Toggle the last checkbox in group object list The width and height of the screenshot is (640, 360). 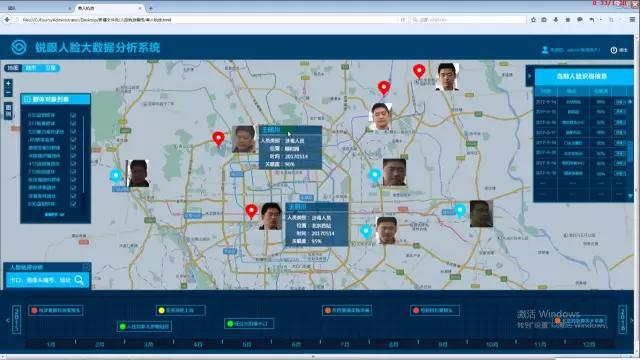[x=73, y=204]
